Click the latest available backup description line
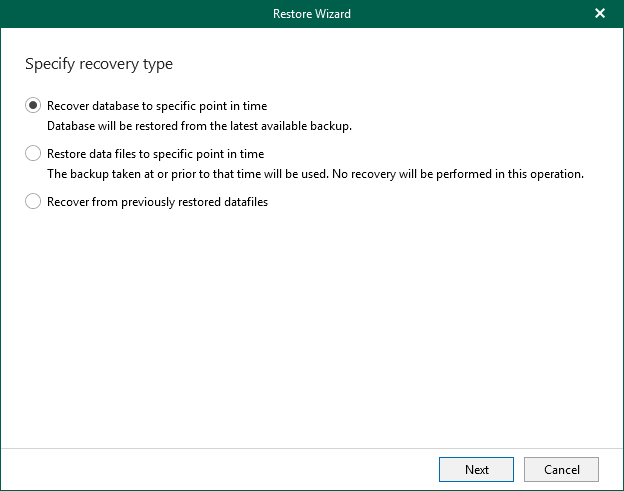624x491 pixels. [x=200, y=125]
